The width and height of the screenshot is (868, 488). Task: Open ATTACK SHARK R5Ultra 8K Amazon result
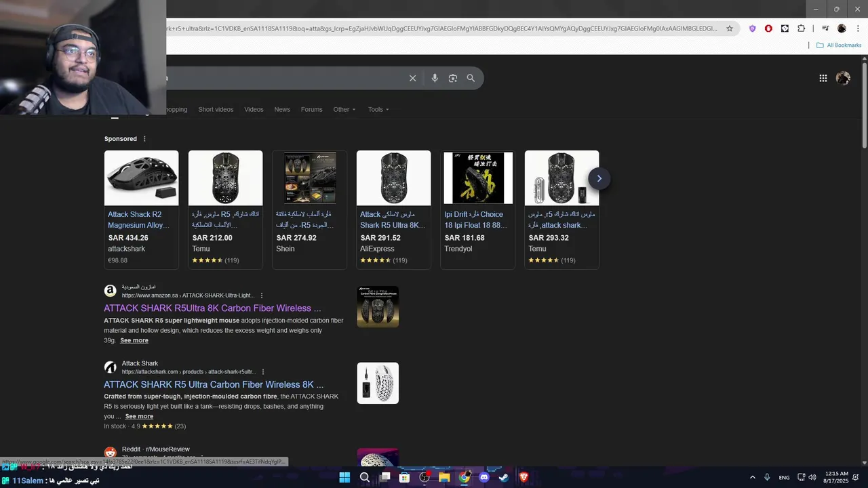pyautogui.click(x=212, y=308)
